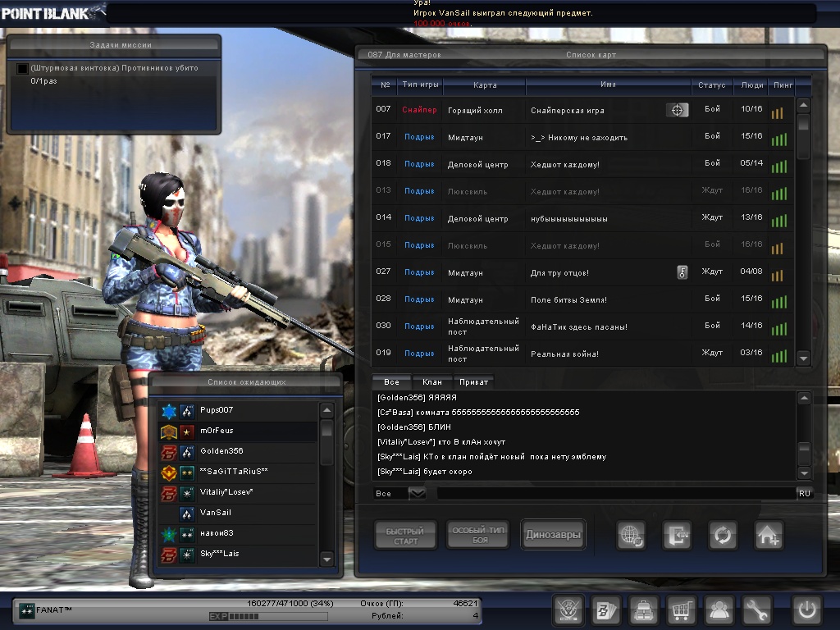Switch to the Приват chat tab
Viewport: 840px width, 630px height.
474,382
